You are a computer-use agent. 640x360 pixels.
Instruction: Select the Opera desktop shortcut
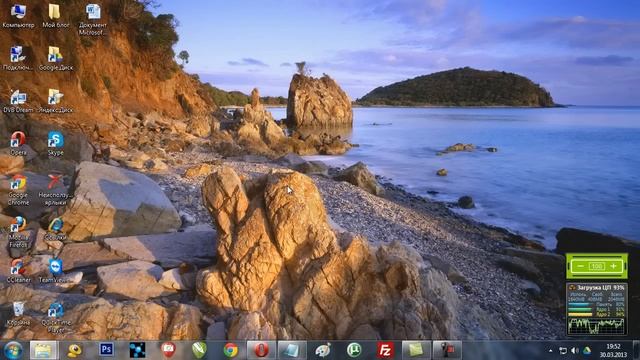18,143
